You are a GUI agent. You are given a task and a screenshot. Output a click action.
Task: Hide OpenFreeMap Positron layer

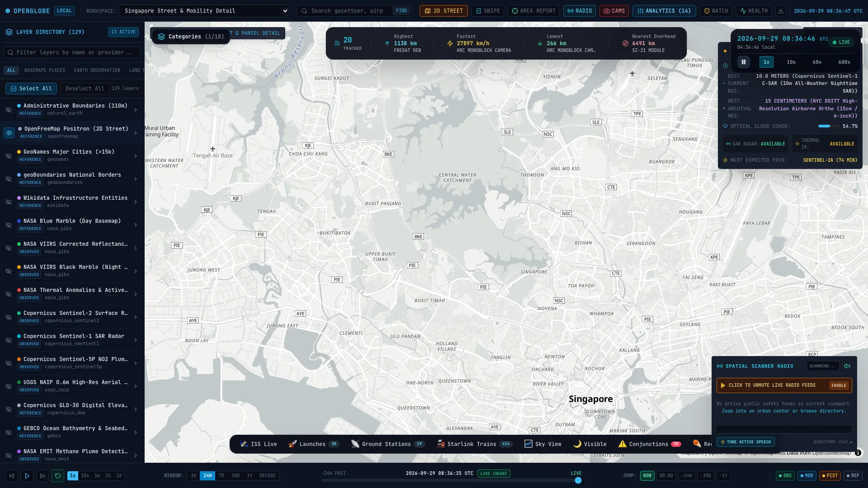click(9, 133)
